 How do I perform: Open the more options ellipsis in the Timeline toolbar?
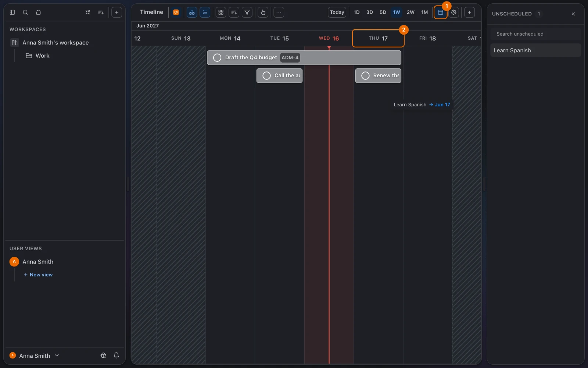[x=279, y=12]
